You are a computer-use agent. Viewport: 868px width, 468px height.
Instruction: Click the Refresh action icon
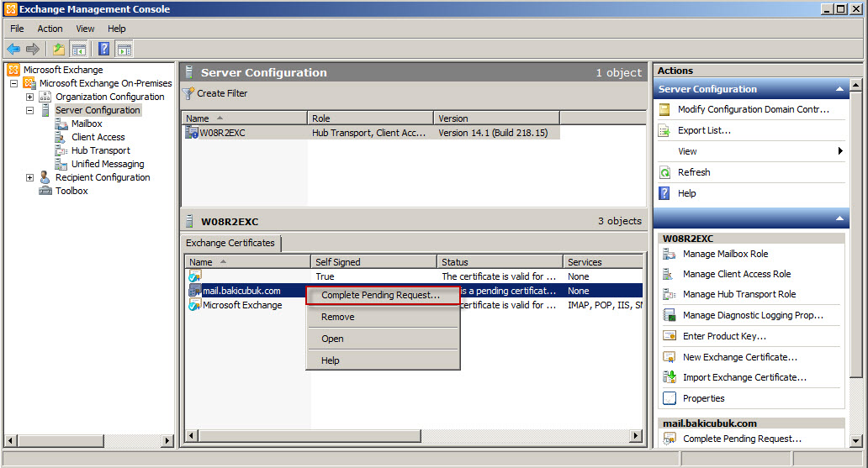point(664,172)
